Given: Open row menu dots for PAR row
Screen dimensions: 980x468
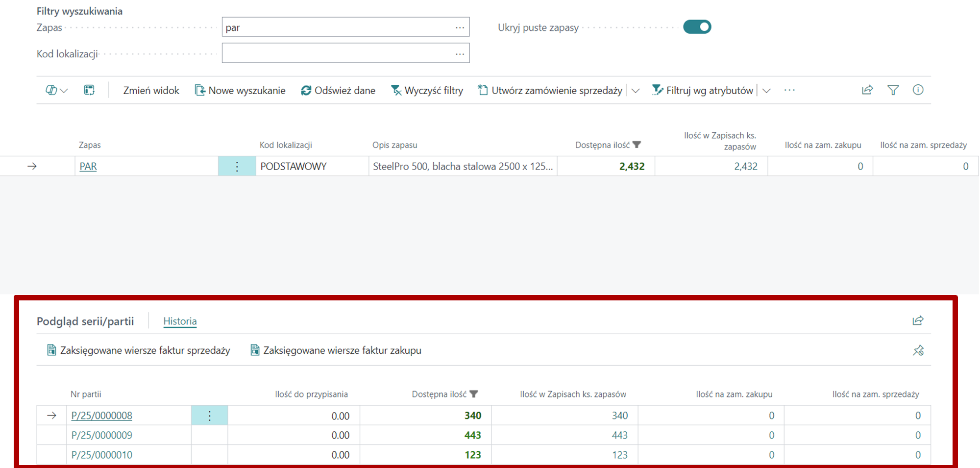Looking at the screenshot, I should tap(237, 167).
